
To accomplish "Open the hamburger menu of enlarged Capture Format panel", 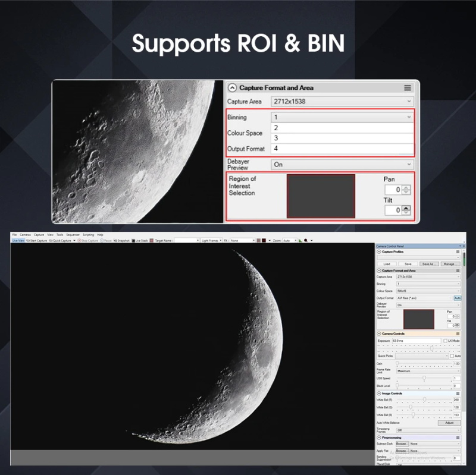I will pos(408,88).
